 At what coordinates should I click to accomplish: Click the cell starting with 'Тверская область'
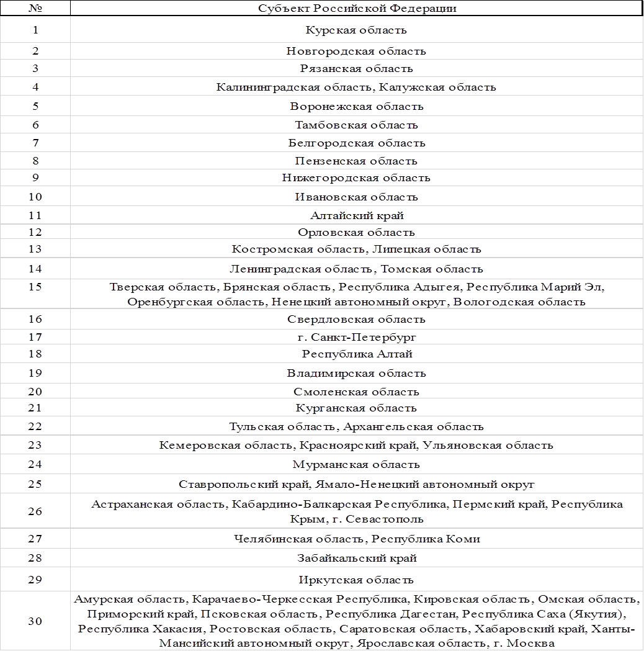tap(357, 294)
